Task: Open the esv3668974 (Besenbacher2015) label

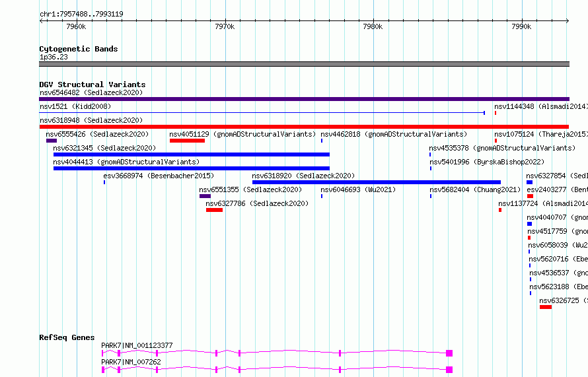Action: tap(159, 176)
